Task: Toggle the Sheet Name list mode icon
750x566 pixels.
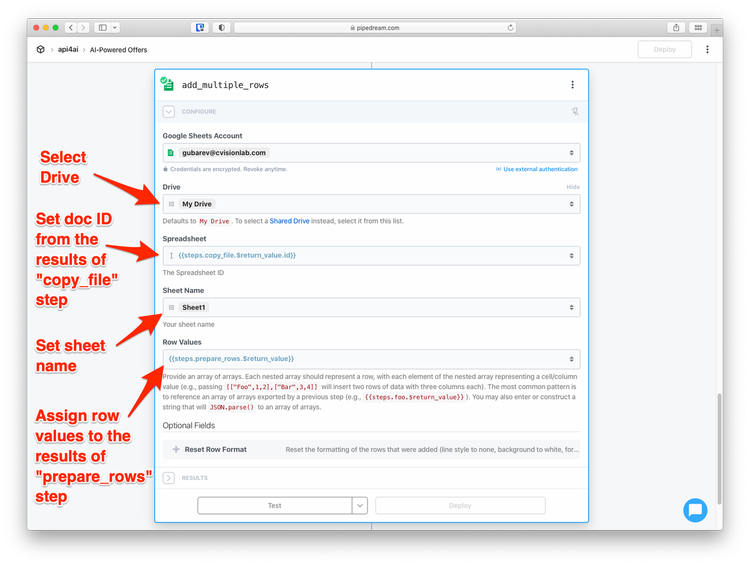Action: [171, 307]
